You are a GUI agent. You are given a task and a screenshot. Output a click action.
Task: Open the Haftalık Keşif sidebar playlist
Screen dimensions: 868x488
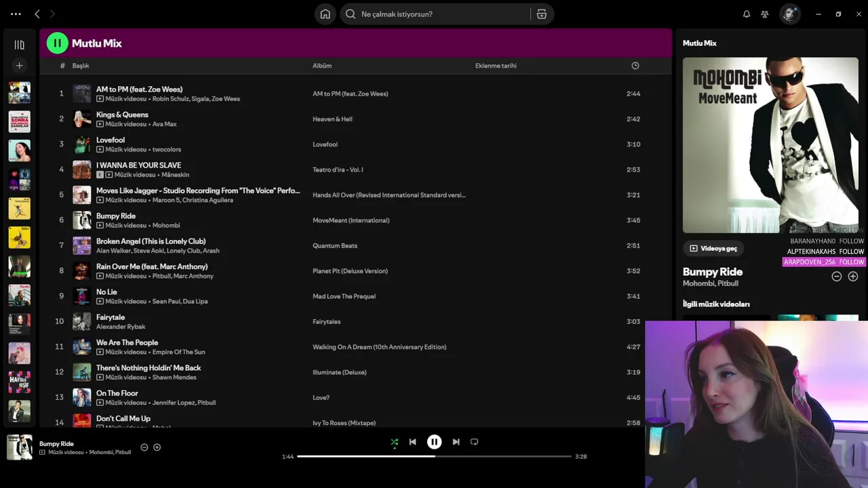pyautogui.click(x=19, y=382)
